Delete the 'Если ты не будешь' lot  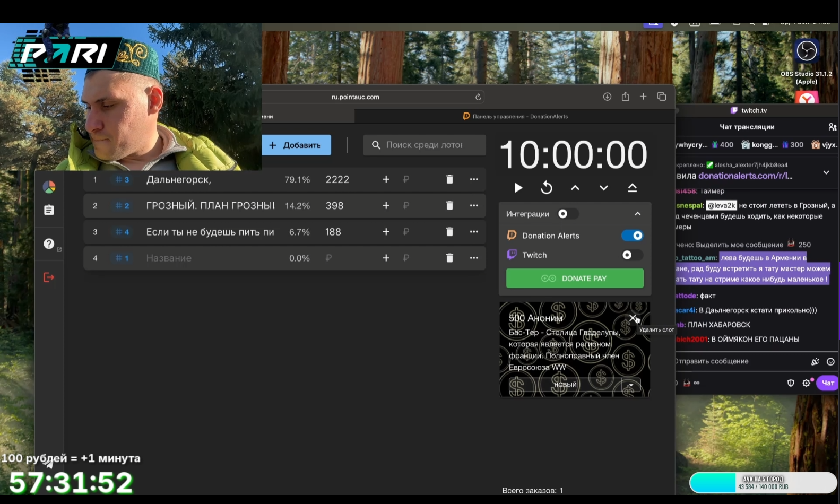click(x=449, y=232)
